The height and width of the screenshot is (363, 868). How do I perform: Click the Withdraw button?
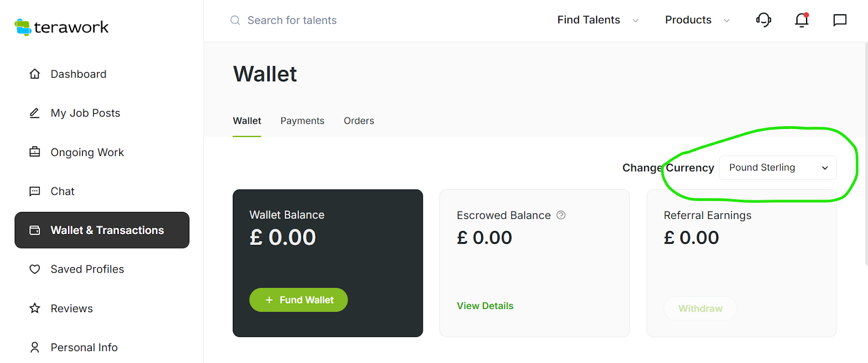pyautogui.click(x=700, y=308)
